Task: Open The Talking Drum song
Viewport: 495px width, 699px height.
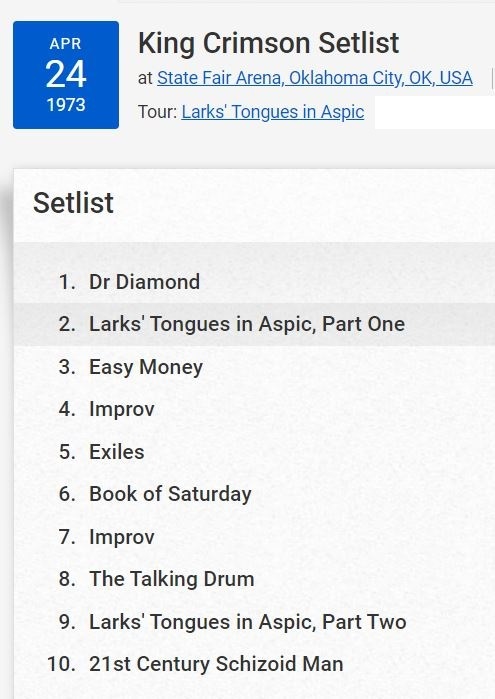Action: pyautogui.click(x=172, y=579)
